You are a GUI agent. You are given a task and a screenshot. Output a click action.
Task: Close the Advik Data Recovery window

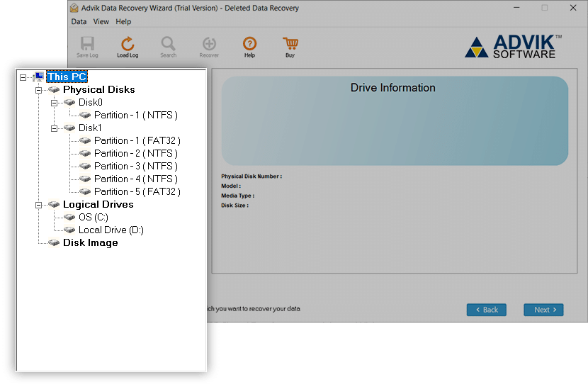[573, 8]
